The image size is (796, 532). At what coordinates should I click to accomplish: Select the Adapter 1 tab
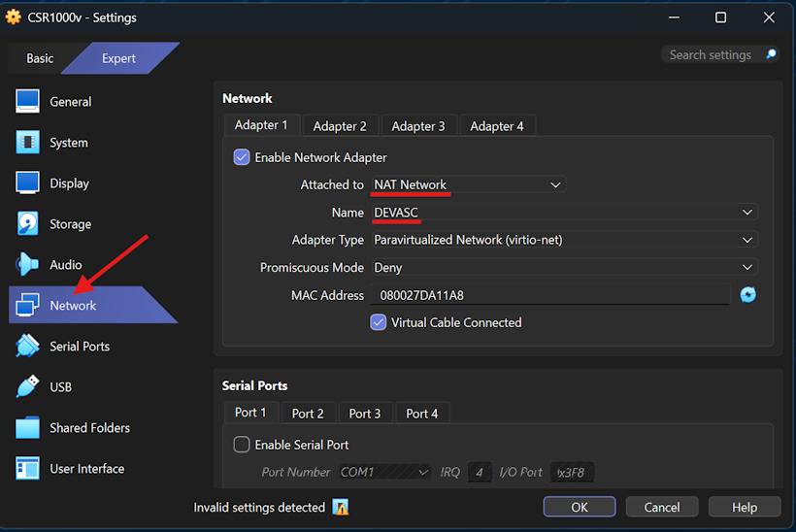(x=261, y=125)
